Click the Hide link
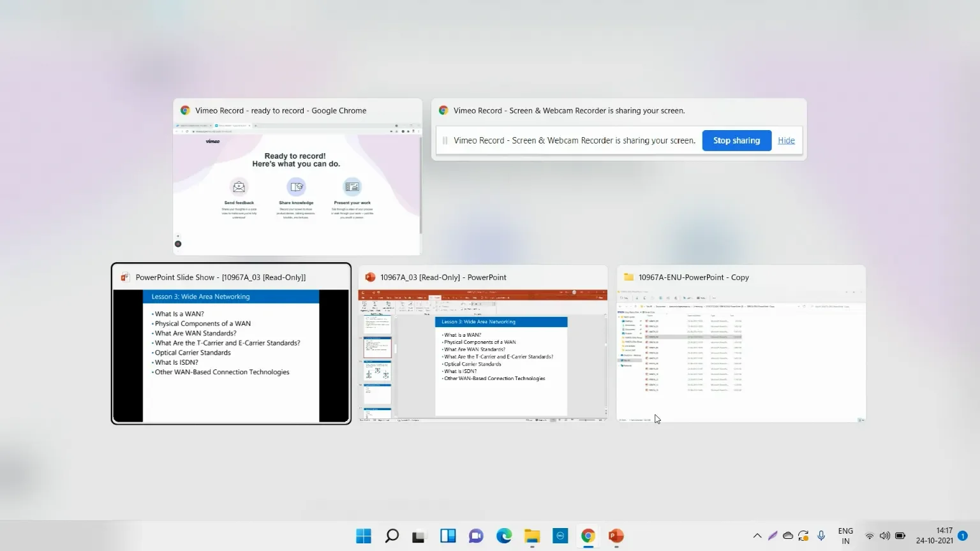 tap(786, 140)
